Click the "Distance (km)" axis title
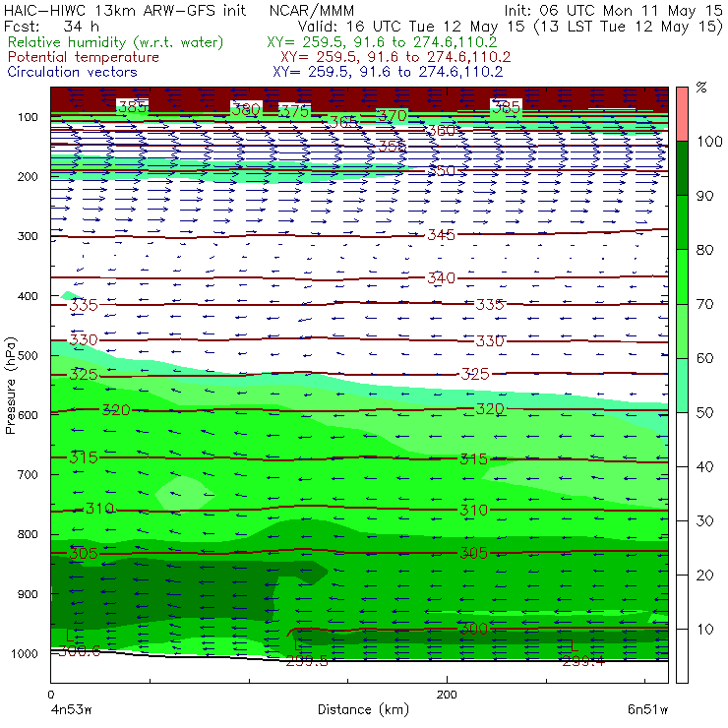 (364, 709)
